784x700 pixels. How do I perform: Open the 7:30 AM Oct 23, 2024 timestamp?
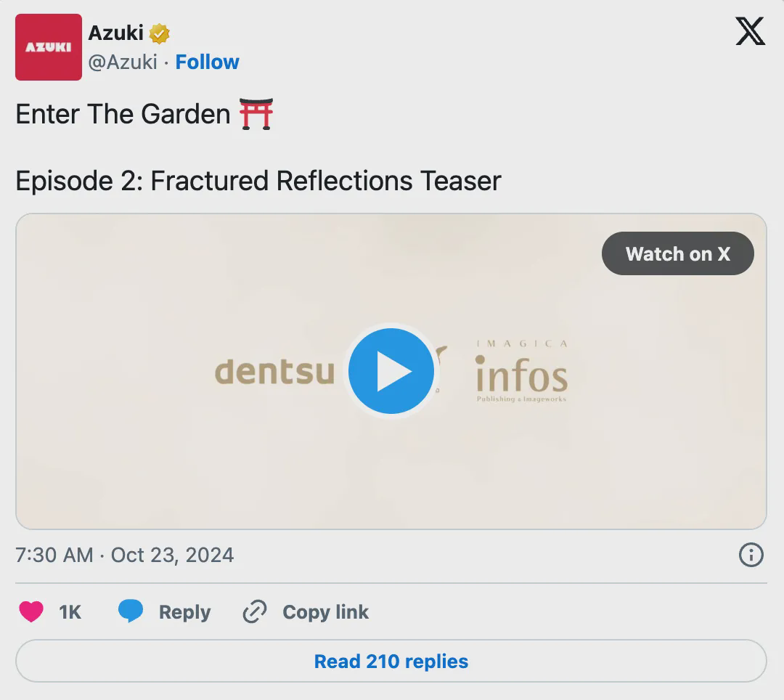125,555
